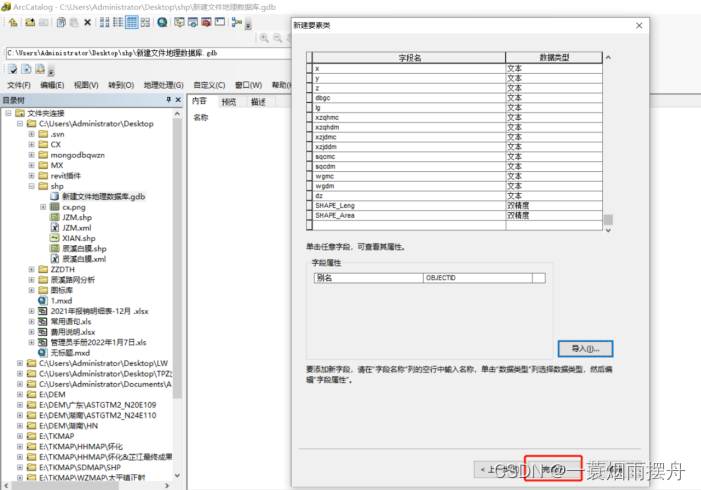Switch contents to Details view
This screenshot has height=490, width=701.
[131, 22]
